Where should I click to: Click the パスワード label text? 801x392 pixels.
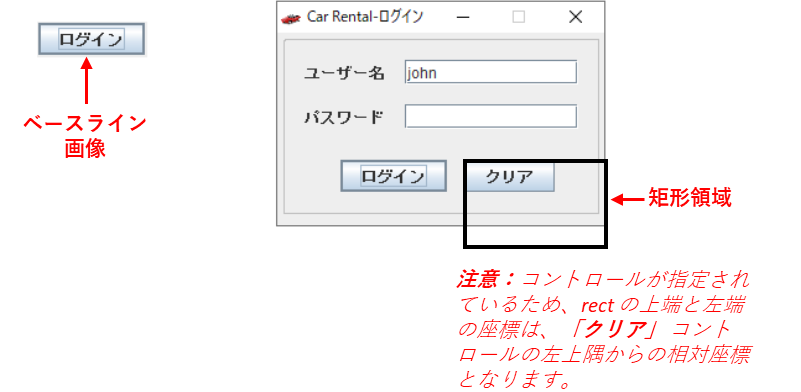coord(343,118)
